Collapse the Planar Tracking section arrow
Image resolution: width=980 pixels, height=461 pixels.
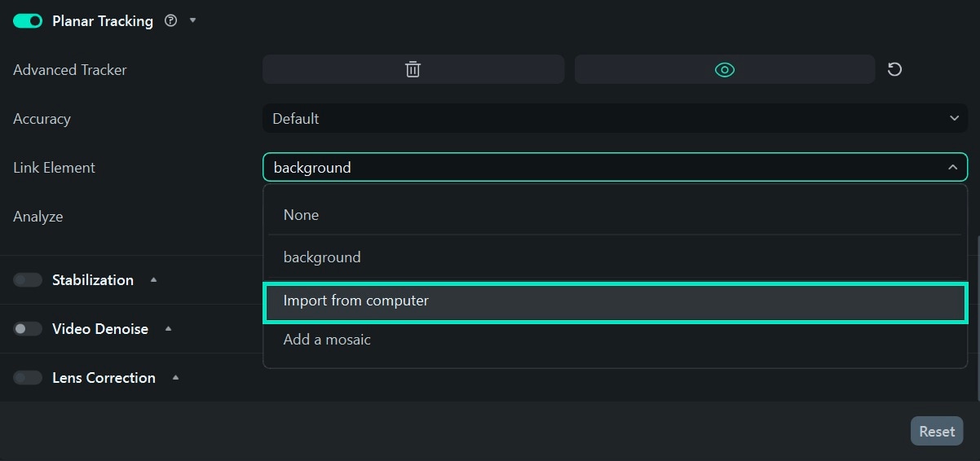pos(193,20)
